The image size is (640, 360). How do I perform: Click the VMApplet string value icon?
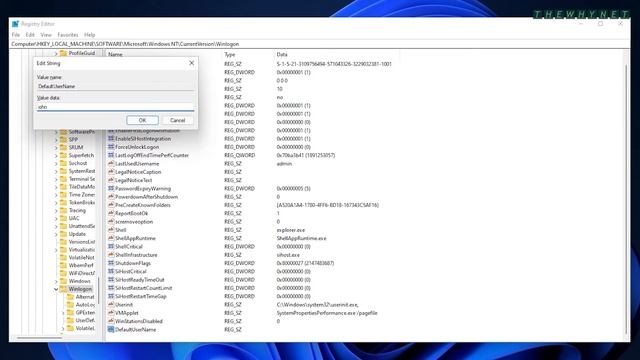tap(111, 313)
